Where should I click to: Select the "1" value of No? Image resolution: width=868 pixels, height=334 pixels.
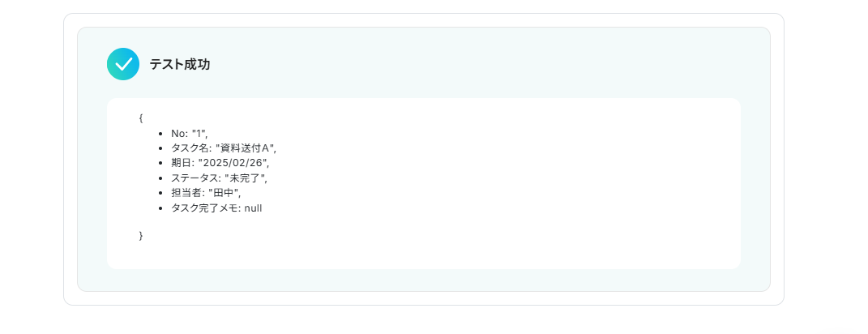click(199, 133)
